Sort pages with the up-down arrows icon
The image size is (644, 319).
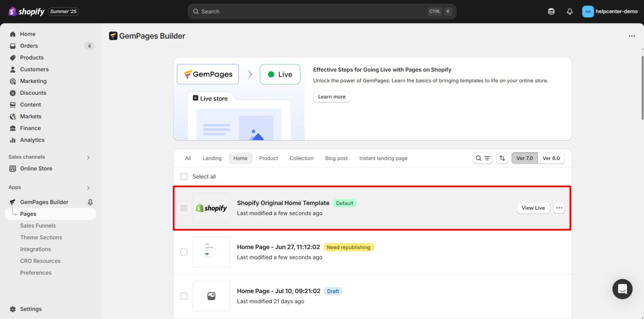[x=502, y=158]
